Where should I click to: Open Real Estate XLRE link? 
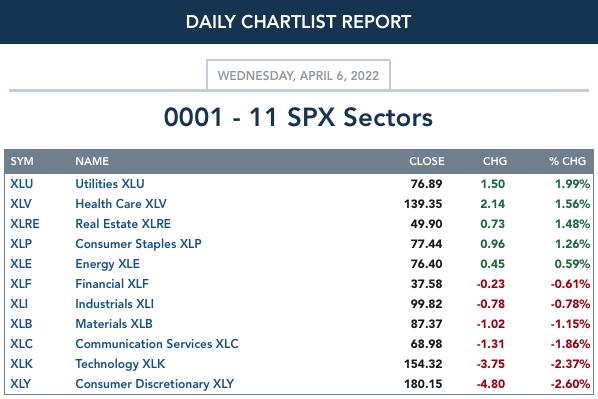click(123, 224)
